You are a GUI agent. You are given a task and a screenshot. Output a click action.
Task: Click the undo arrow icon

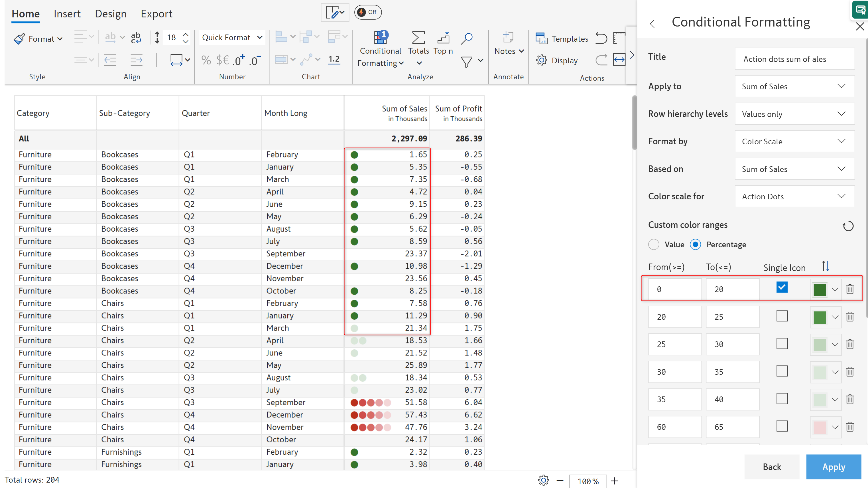pos(601,38)
